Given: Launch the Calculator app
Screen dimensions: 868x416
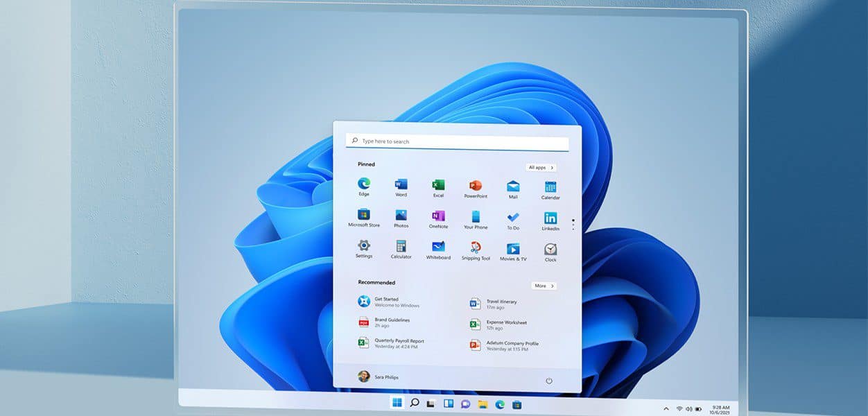Looking at the screenshot, I should [401, 250].
